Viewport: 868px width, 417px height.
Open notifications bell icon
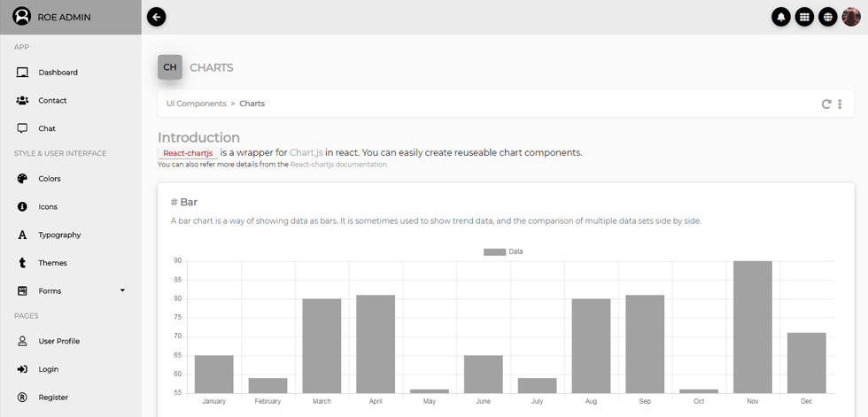click(781, 17)
